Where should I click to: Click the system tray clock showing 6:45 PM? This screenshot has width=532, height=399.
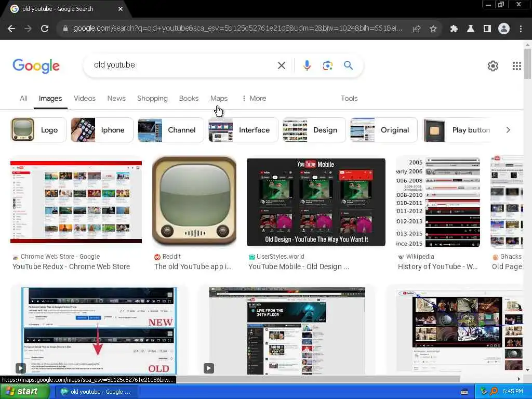tap(513, 392)
